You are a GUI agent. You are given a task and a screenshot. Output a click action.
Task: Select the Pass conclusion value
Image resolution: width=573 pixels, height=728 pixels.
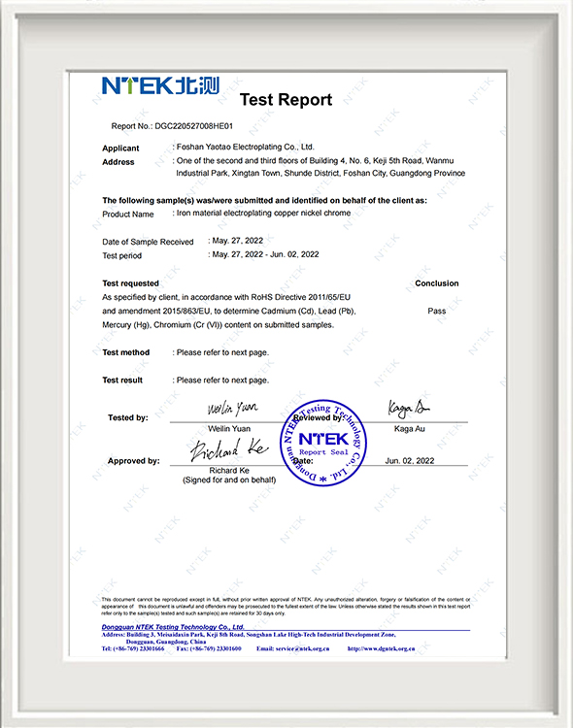point(437,311)
